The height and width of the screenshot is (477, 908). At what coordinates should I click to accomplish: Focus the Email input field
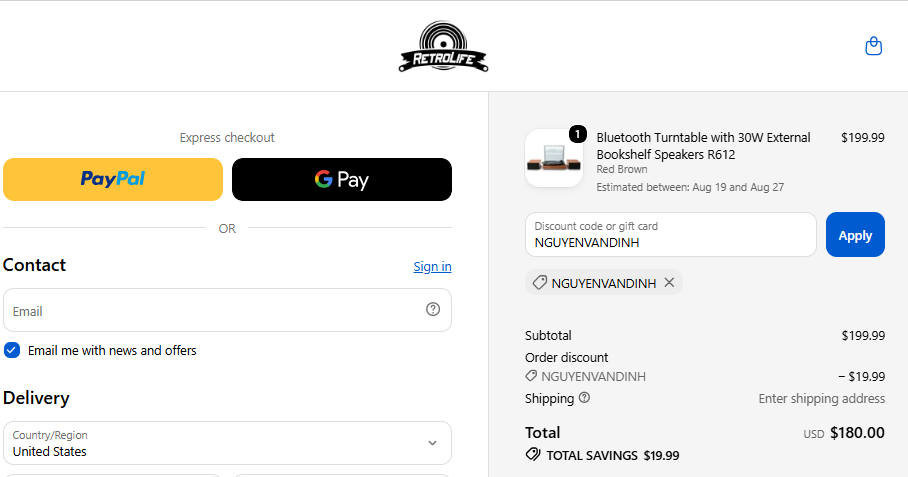[x=227, y=310]
